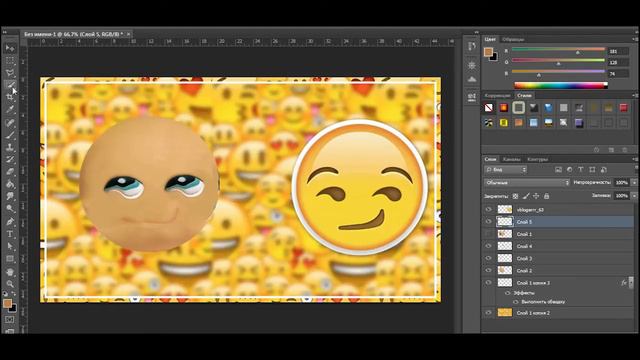Hide the vblogerrr_62 layer

pos(488,209)
